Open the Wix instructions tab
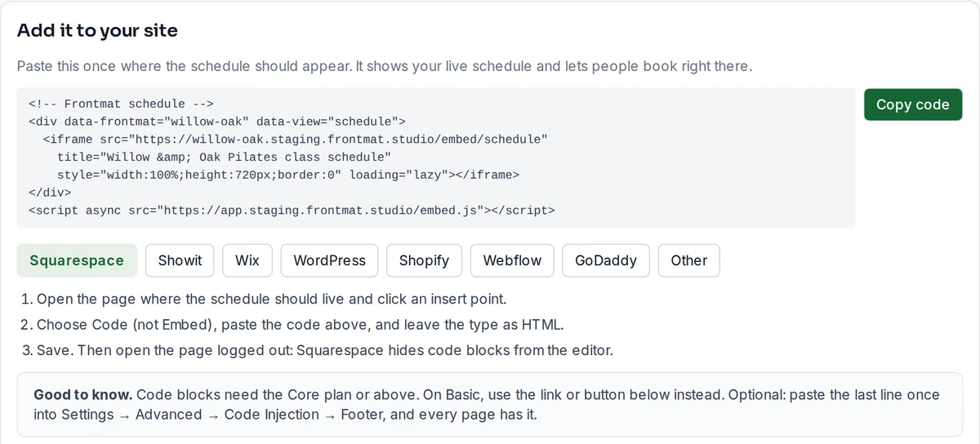980x444 pixels. 247,260
